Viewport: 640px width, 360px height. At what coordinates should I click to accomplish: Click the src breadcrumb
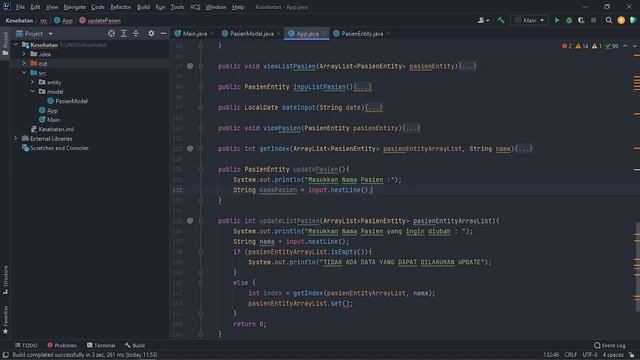(43, 20)
